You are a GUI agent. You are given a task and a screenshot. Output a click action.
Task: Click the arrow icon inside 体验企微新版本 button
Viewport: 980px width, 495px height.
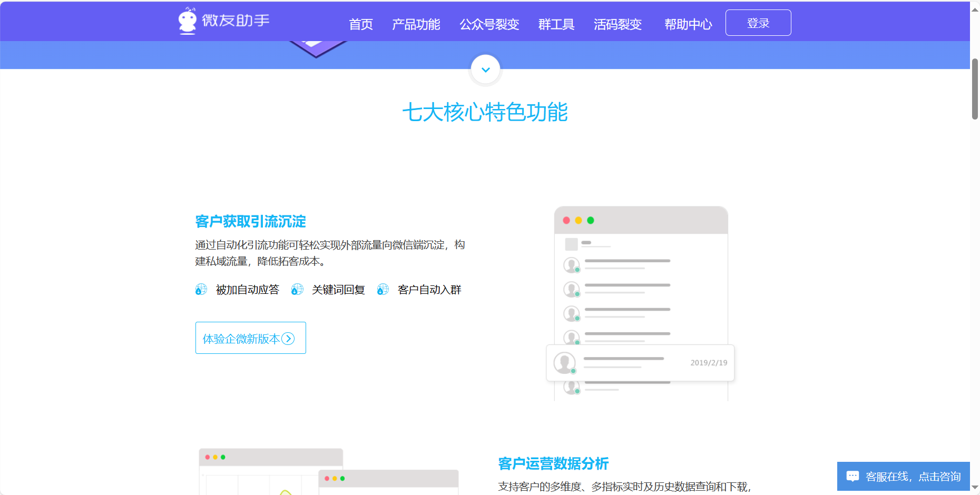288,339
